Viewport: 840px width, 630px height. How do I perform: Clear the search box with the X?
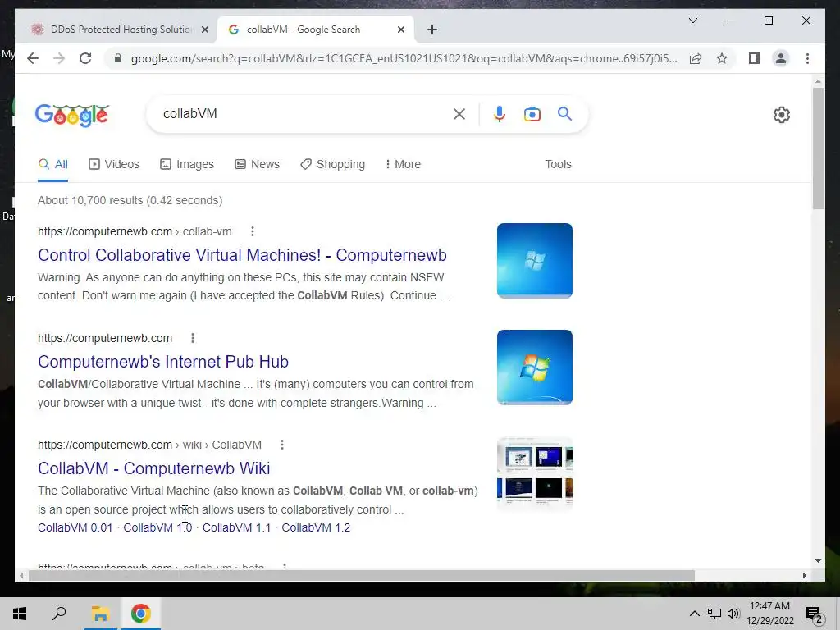click(x=459, y=114)
